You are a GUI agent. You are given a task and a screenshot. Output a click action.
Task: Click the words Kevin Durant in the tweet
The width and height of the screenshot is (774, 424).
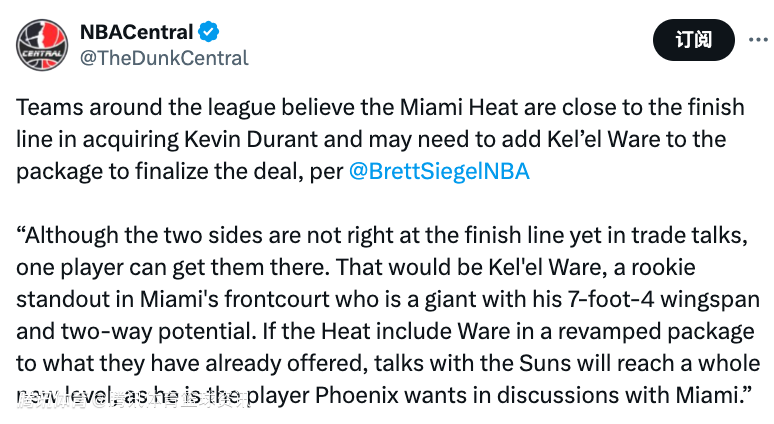tap(251, 139)
